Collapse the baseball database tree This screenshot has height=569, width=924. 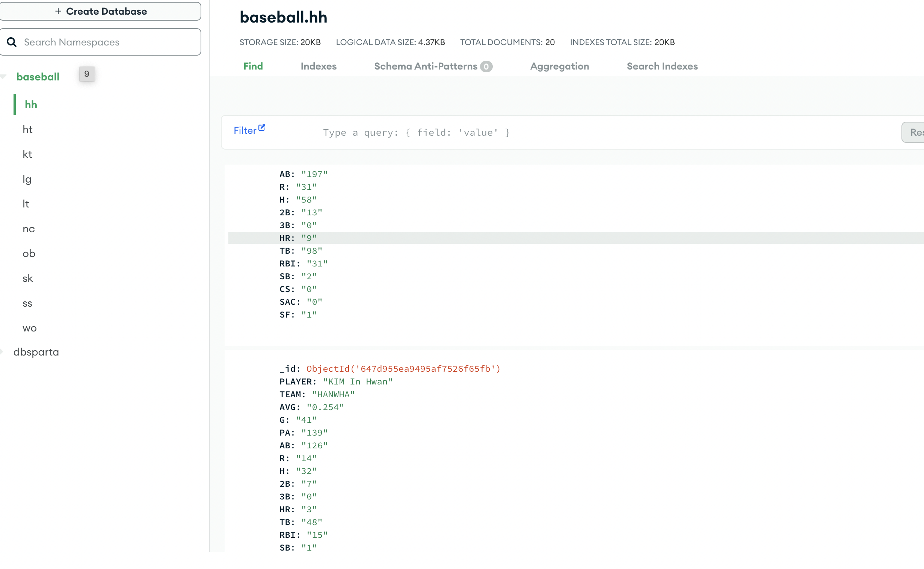click(x=3, y=77)
